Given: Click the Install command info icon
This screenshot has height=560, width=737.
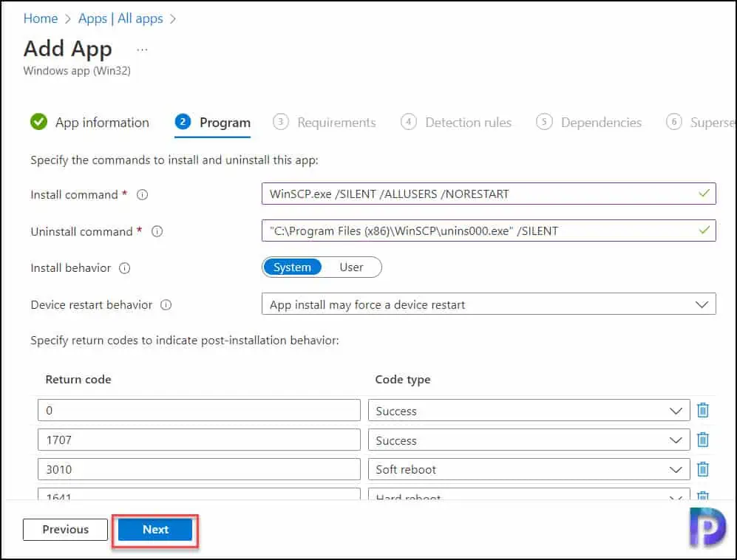Looking at the screenshot, I should (142, 194).
